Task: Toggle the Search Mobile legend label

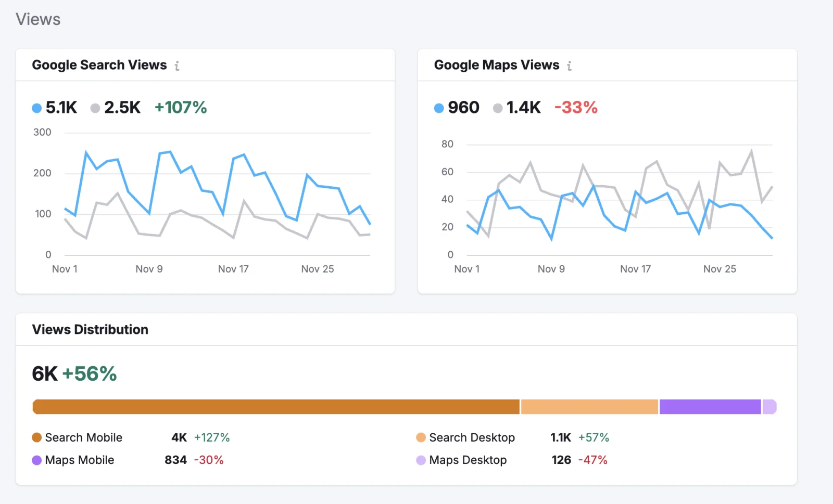Action: tap(83, 437)
